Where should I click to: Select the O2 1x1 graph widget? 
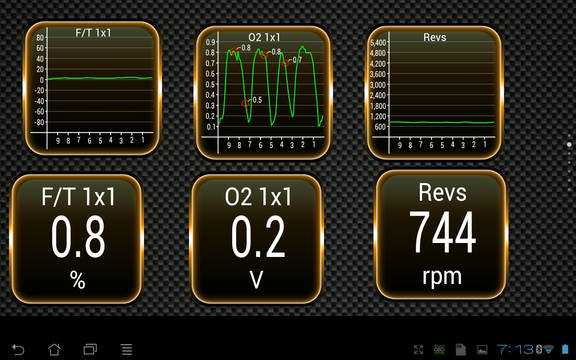[x=263, y=92]
